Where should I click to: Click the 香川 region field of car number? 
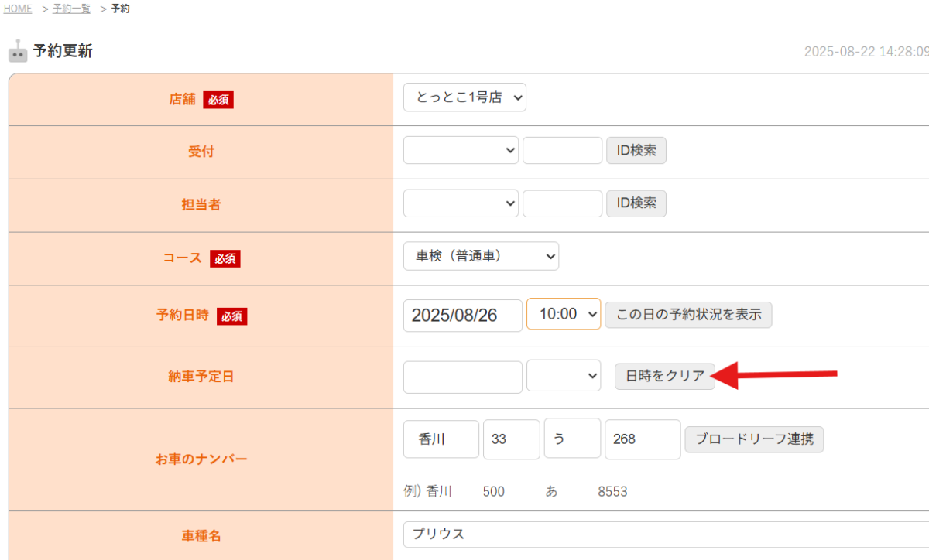[441, 439]
